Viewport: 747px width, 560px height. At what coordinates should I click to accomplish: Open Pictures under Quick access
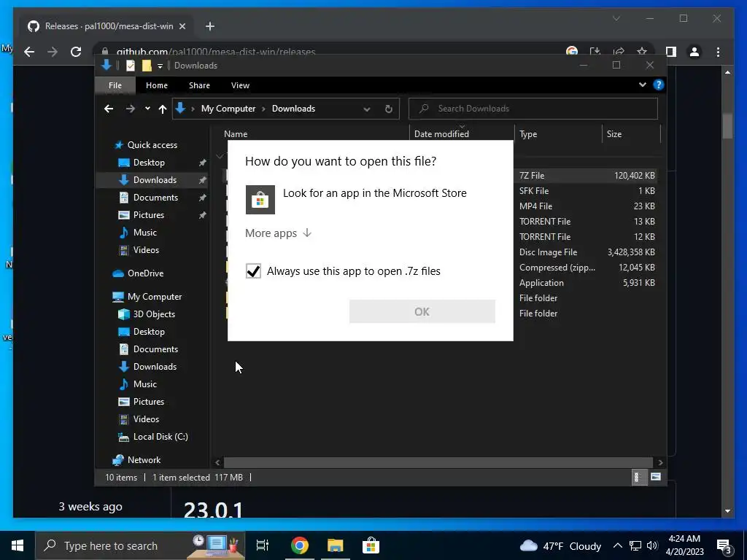pos(149,215)
